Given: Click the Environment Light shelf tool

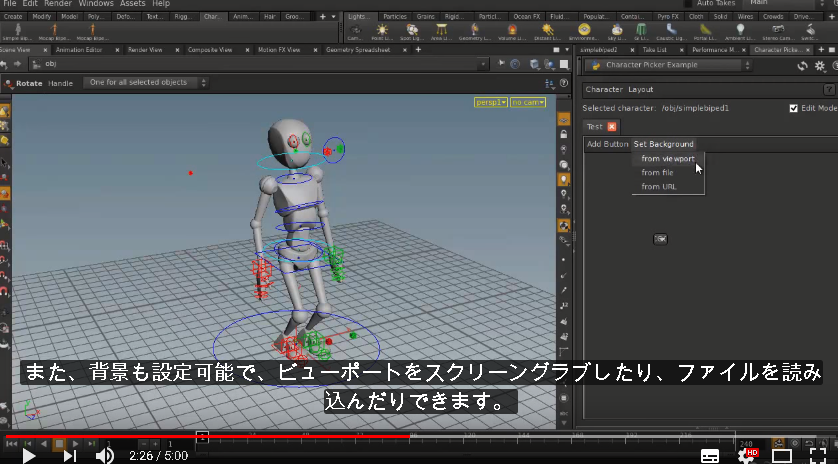Looking at the screenshot, I should [x=584, y=32].
